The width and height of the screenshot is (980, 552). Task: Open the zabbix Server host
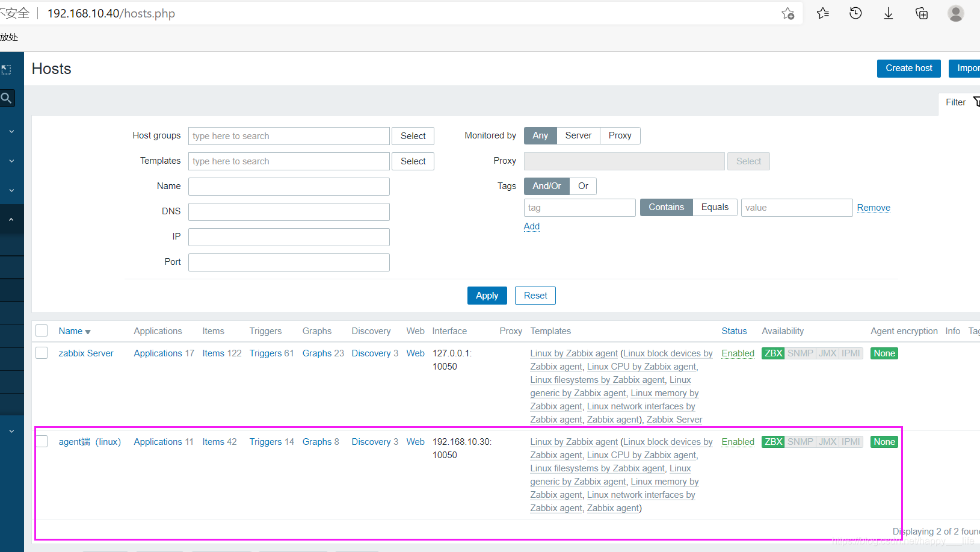pos(86,353)
